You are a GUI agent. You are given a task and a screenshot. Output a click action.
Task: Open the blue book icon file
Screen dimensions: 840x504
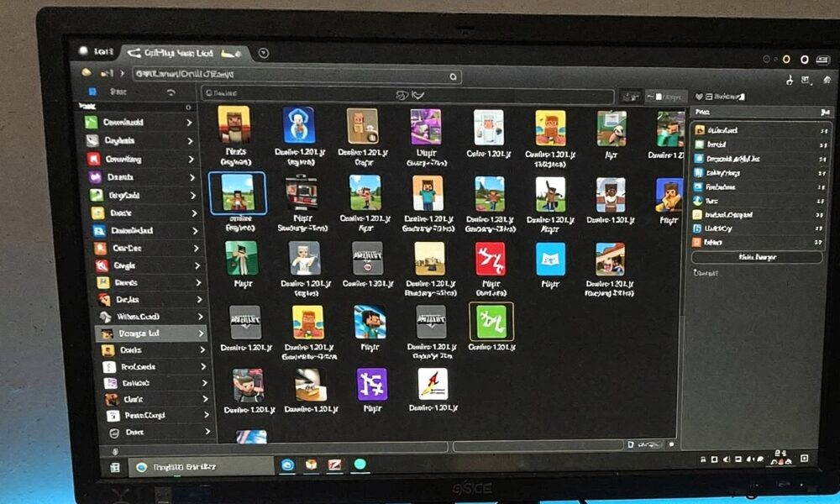[x=550, y=260]
